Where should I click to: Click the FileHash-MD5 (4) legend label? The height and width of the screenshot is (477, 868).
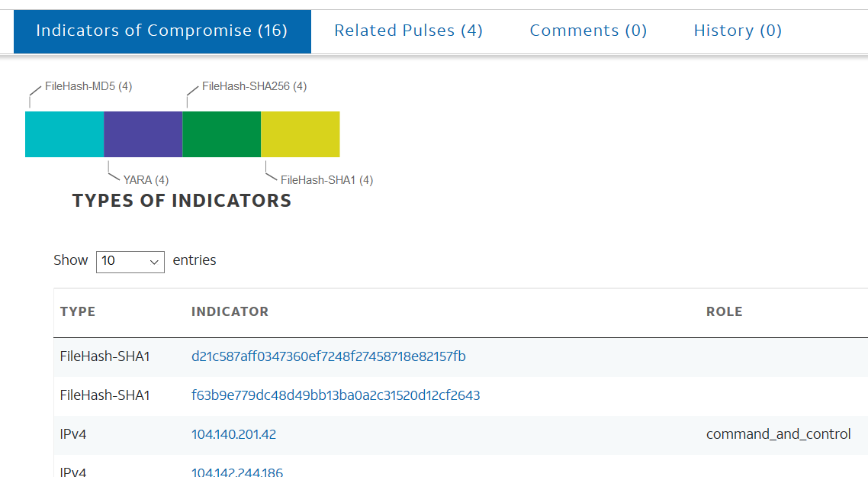[x=88, y=86]
